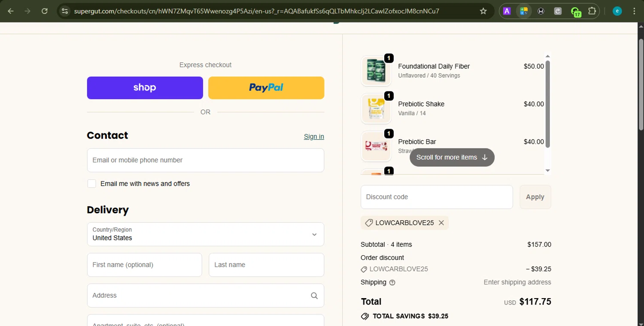Click the Prebiotic Shake product thumbnail
Viewport: 644px width, 326px height.
pos(376,109)
